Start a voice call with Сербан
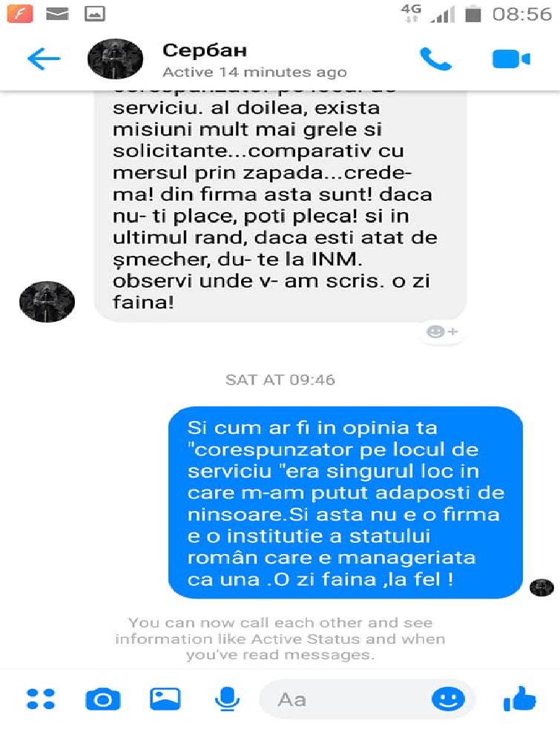Screen dimensions: 560x729 435,59
